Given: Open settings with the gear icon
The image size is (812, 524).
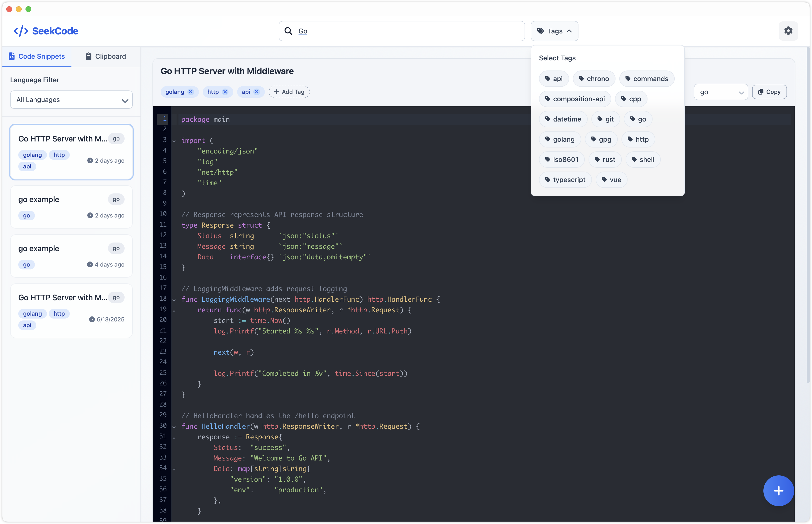Looking at the screenshot, I should pyautogui.click(x=788, y=31).
